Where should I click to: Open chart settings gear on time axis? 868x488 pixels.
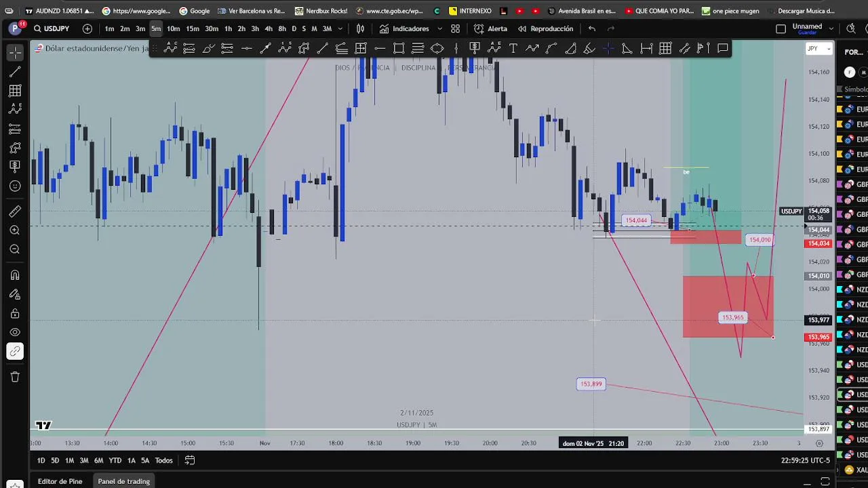[819, 443]
